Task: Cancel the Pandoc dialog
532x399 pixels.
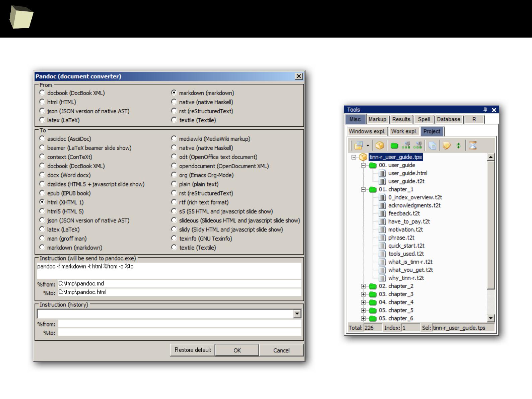Action: 281,350
